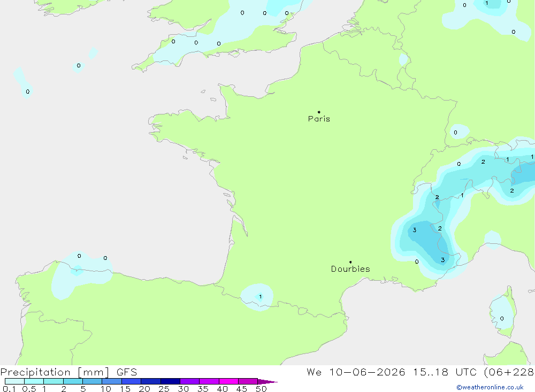
Task: Click the Paris city label
Action: click(x=319, y=119)
